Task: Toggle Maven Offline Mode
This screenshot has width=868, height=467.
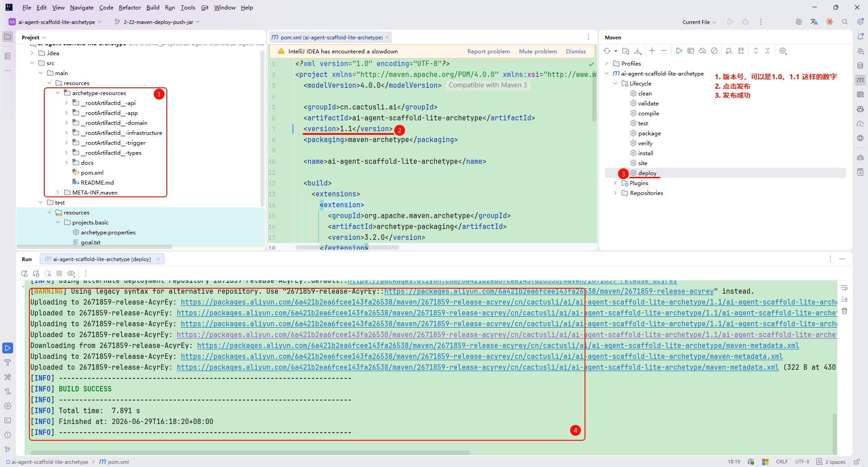Action: coord(703,51)
